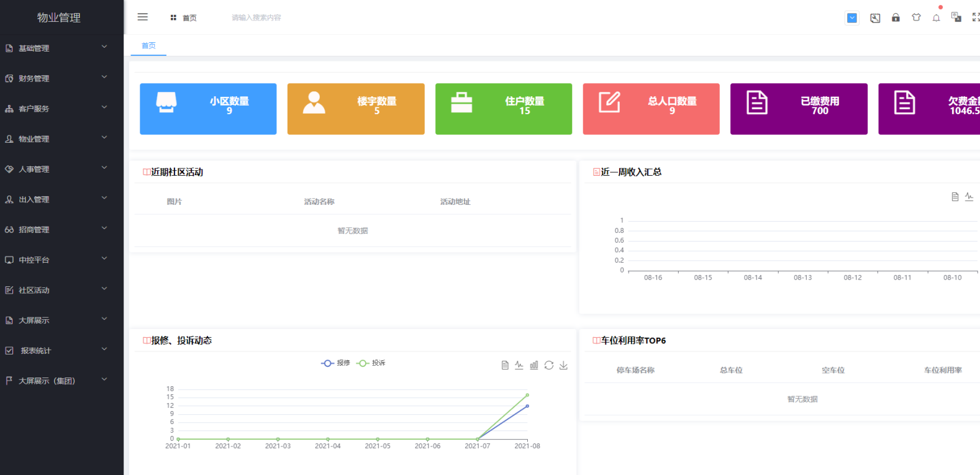Toggle the blue top-bar dropdown button
Image resolution: width=980 pixels, height=475 pixels.
tap(852, 18)
